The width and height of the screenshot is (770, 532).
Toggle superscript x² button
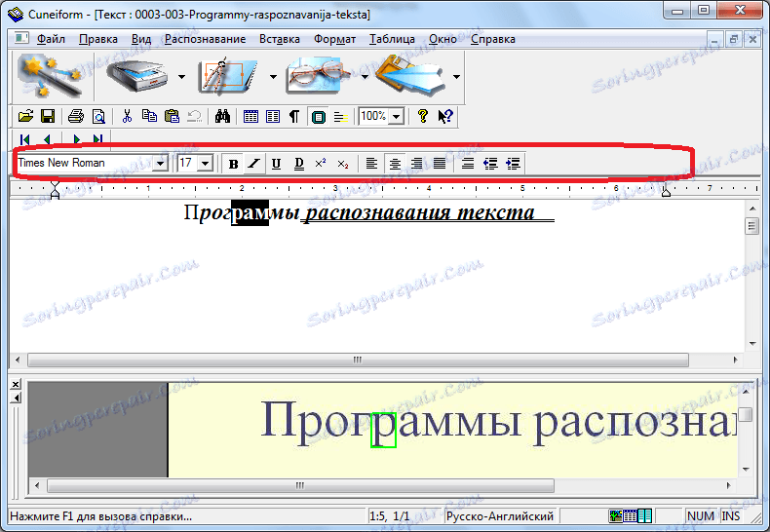[x=321, y=164]
